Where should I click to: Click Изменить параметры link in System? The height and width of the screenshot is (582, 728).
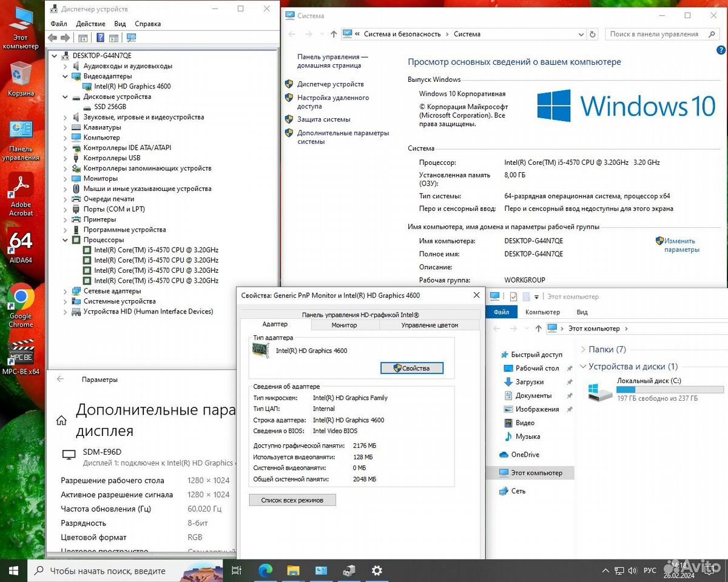click(681, 245)
